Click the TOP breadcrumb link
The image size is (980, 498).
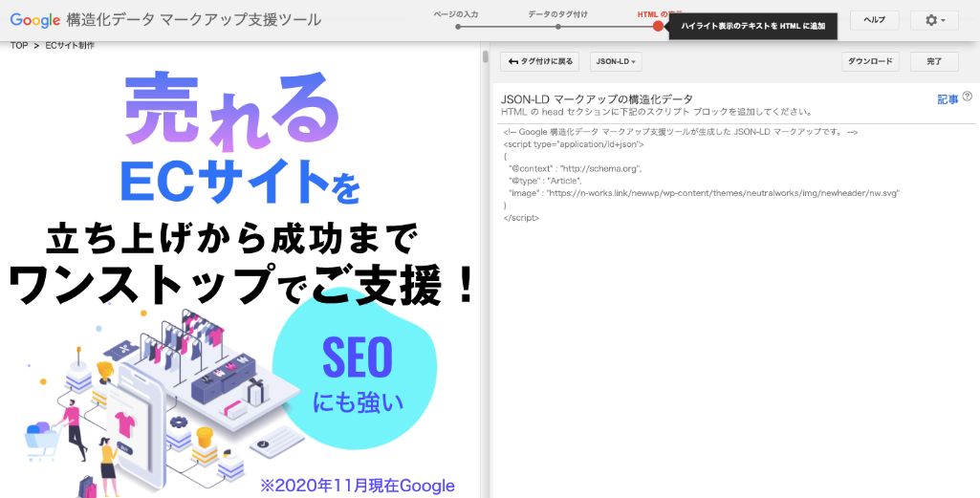(x=19, y=46)
